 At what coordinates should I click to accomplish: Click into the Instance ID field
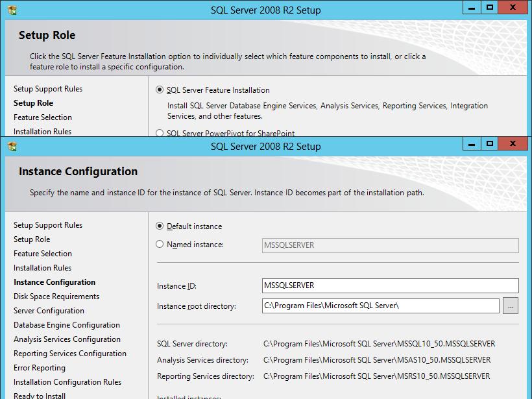point(390,285)
